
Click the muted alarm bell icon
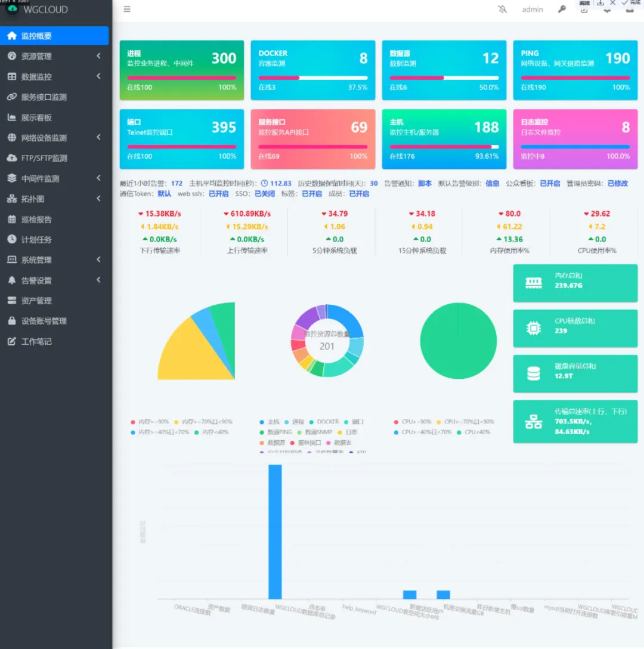click(502, 9)
